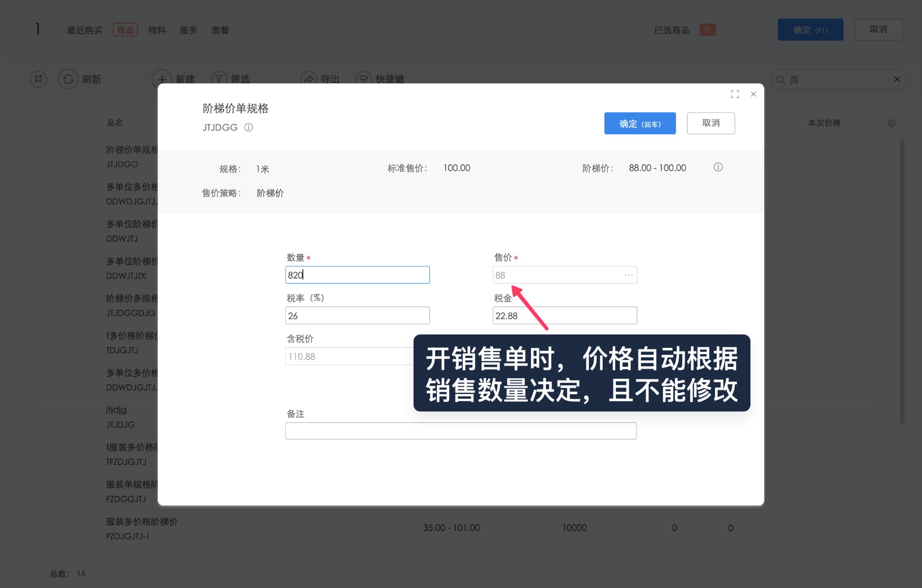Open the 筛选 filter icon
The width and height of the screenshot is (922, 588).
click(219, 79)
